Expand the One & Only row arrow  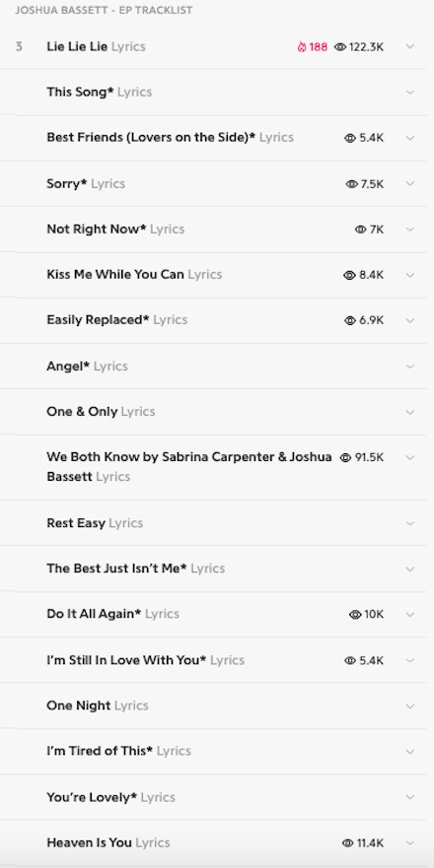(410, 412)
